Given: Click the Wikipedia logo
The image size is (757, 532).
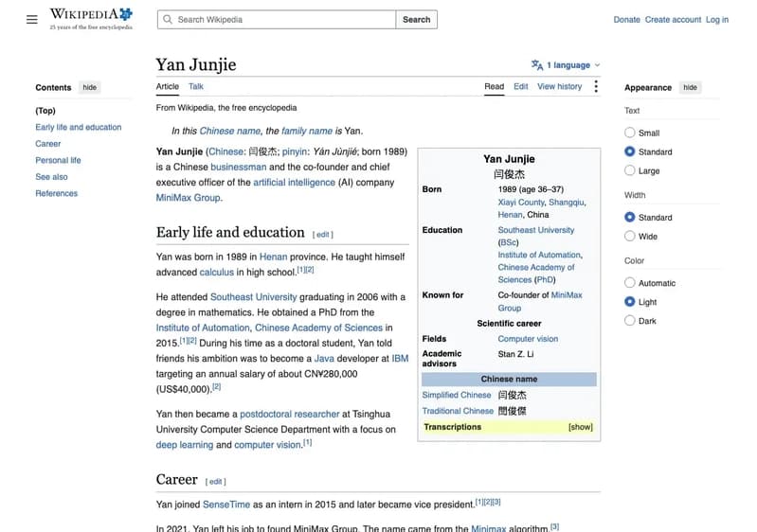Looking at the screenshot, I should click(x=91, y=19).
